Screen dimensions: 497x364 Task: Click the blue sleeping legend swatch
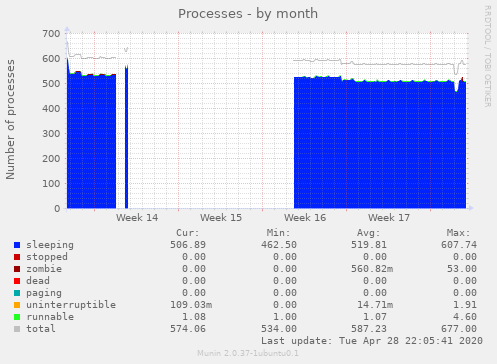tap(17, 245)
